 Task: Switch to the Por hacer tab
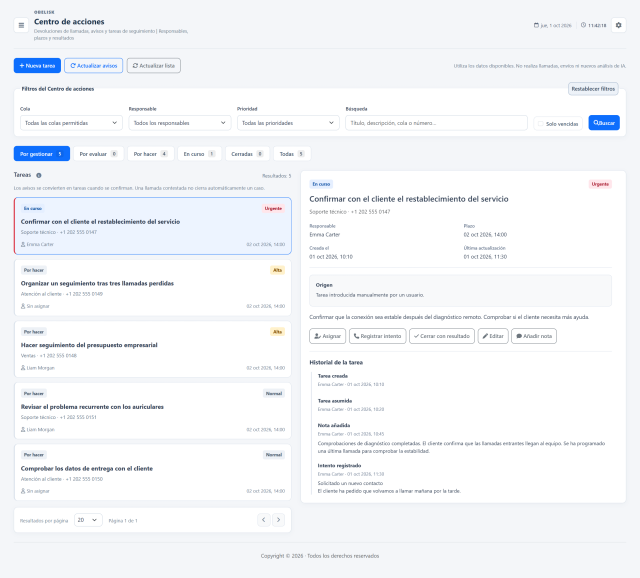[151, 154]
